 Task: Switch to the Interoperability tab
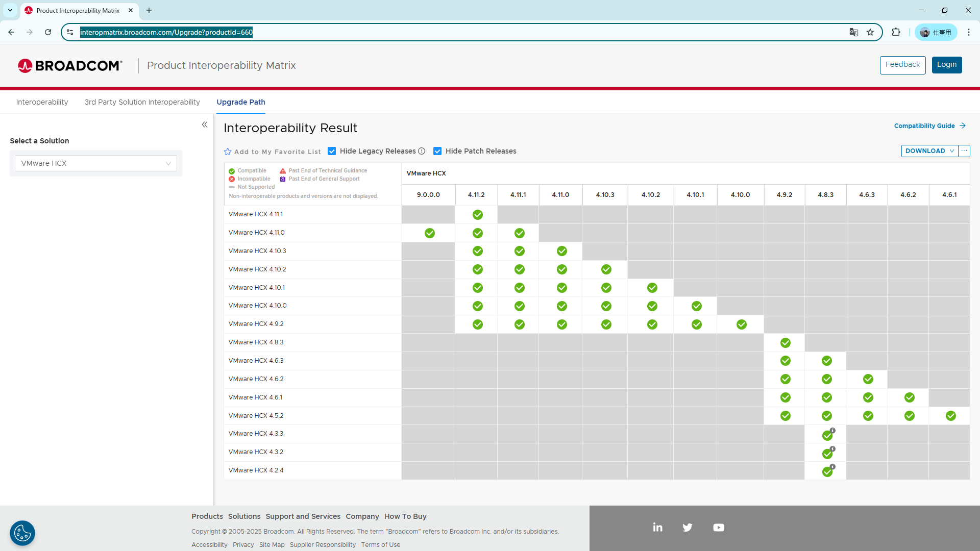click(x=42, y=102)
